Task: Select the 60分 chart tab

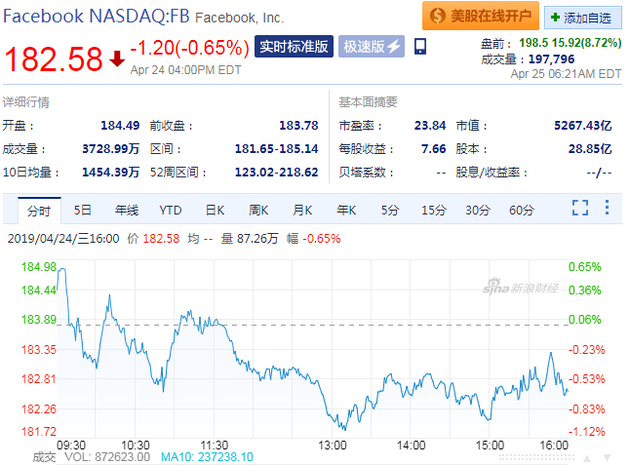Action: (522, 210)
